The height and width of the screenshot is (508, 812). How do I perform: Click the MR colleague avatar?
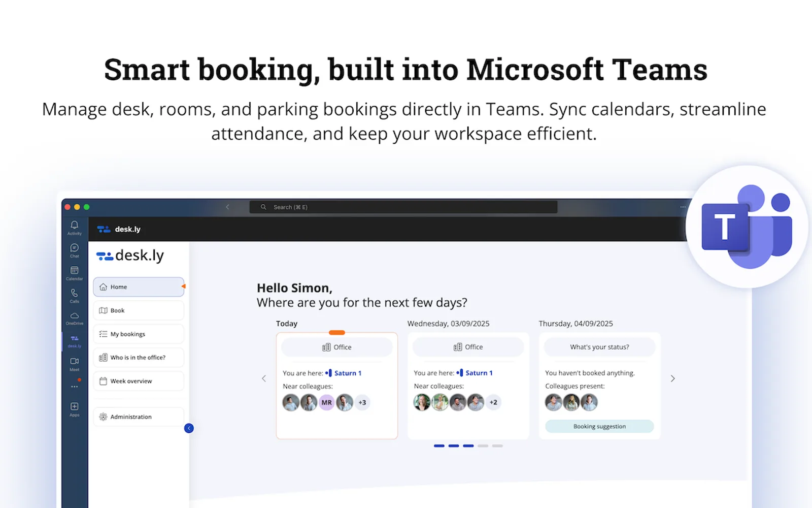326,402
